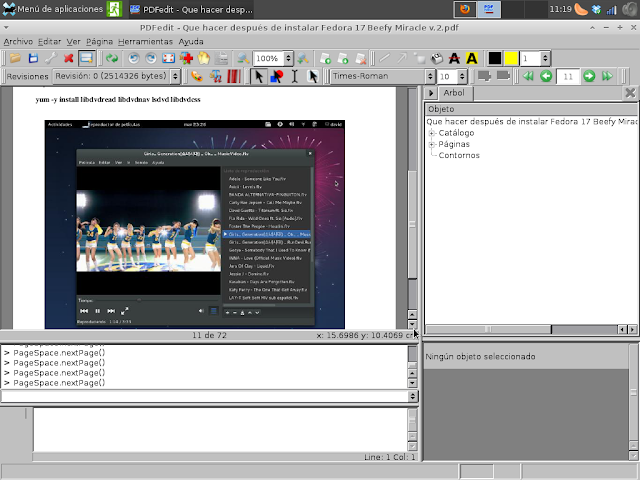Select the black arrow selection mode
Image resolution: width=640 pixels, height=480 pixels.
click(x=259, y=76)
